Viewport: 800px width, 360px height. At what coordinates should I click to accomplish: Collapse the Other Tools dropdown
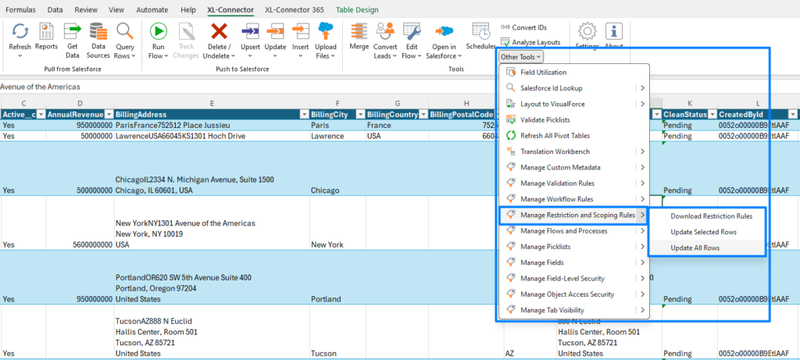tap(520, 57)
